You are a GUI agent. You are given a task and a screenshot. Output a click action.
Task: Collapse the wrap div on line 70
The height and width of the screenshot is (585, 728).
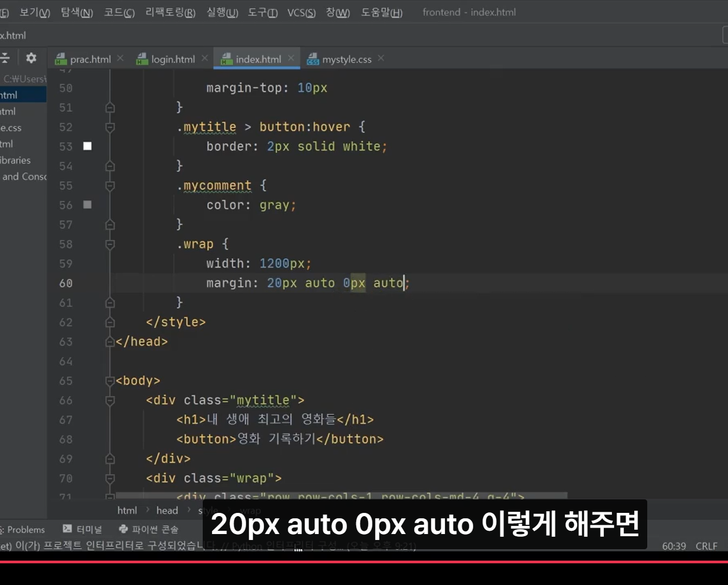(110, 478)
